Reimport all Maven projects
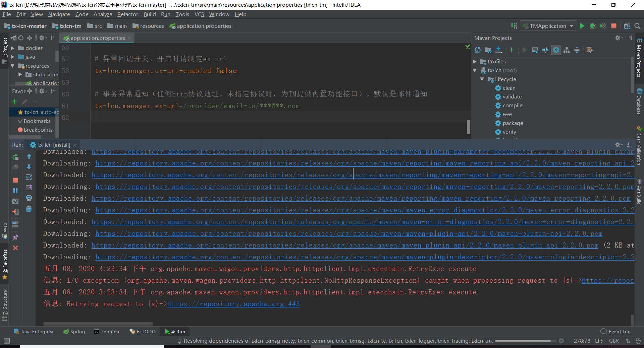644x348 pixels. point(478,50)
